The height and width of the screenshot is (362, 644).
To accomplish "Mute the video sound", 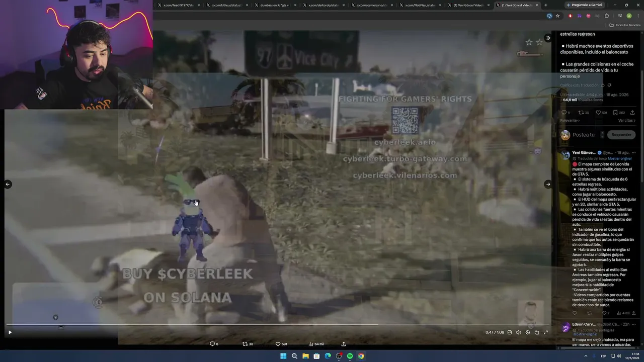I will 519,332.
